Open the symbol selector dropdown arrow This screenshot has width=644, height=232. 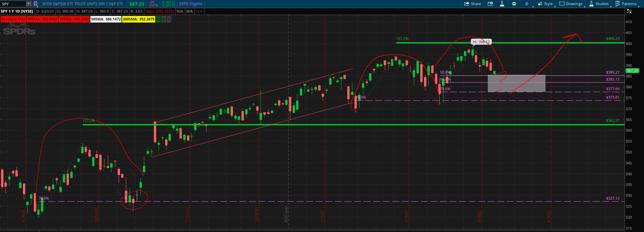[28, 4]
